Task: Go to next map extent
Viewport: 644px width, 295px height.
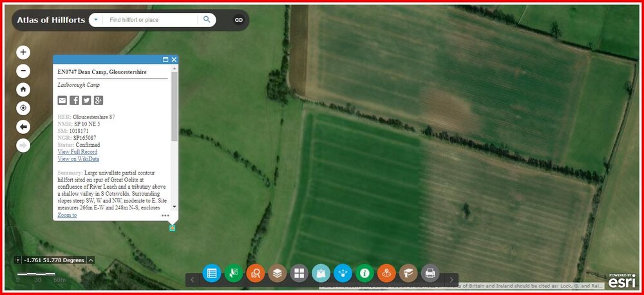Action: tap(23, 146)
